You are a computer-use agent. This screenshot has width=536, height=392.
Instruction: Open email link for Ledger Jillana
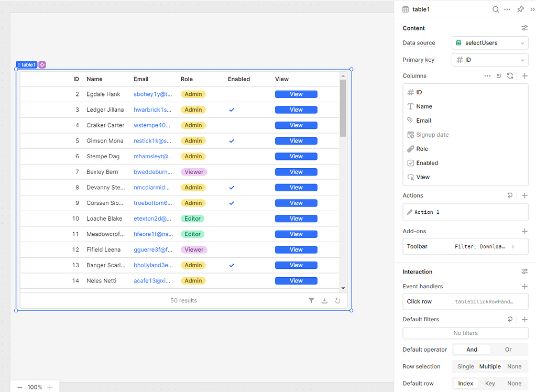152,110
